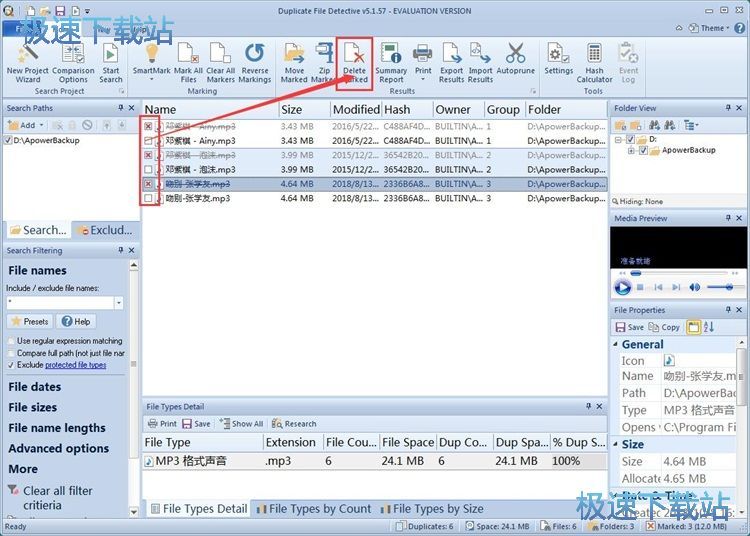This screenshot has height=536, width=750.
Task: Click include/exclude file names input field
Action: pyautogui.click(x=60, y=303)
